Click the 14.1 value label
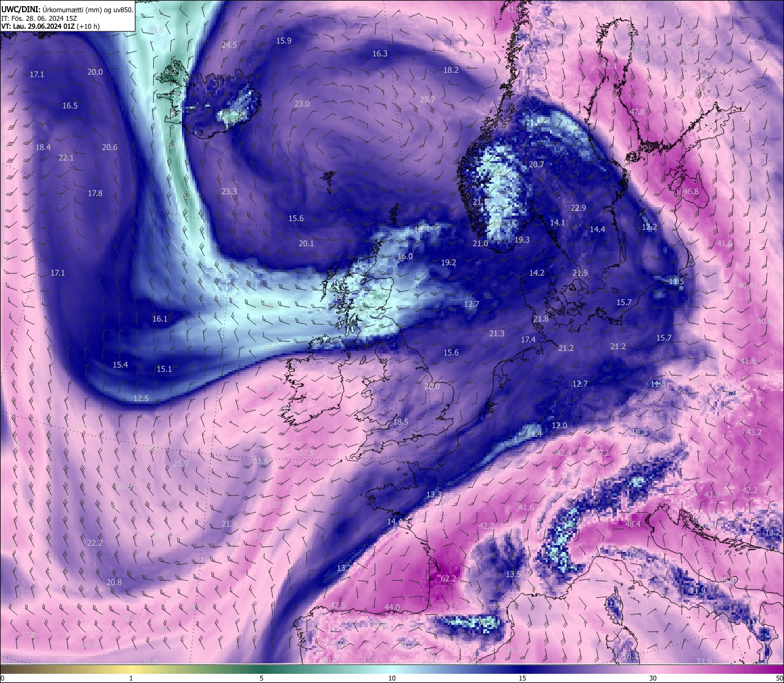Screen dimensions: 784x683 pos(557,222)
